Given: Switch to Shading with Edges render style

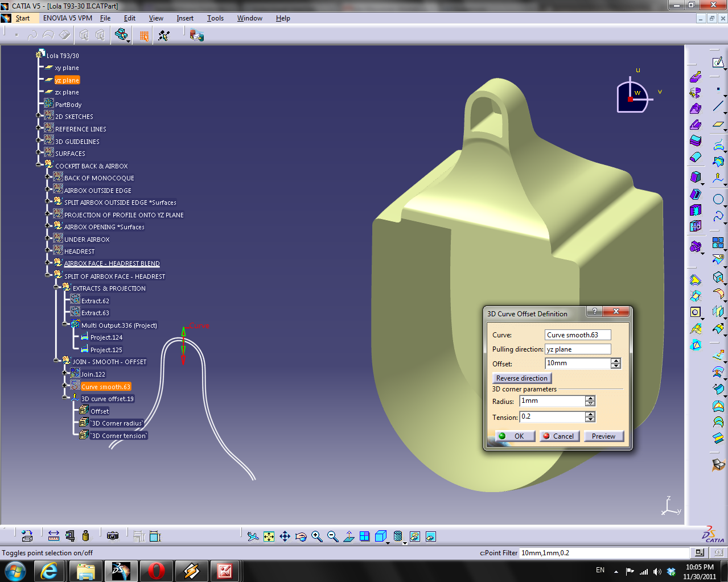Looking at the screenshot, I should [x=397, y=536].
